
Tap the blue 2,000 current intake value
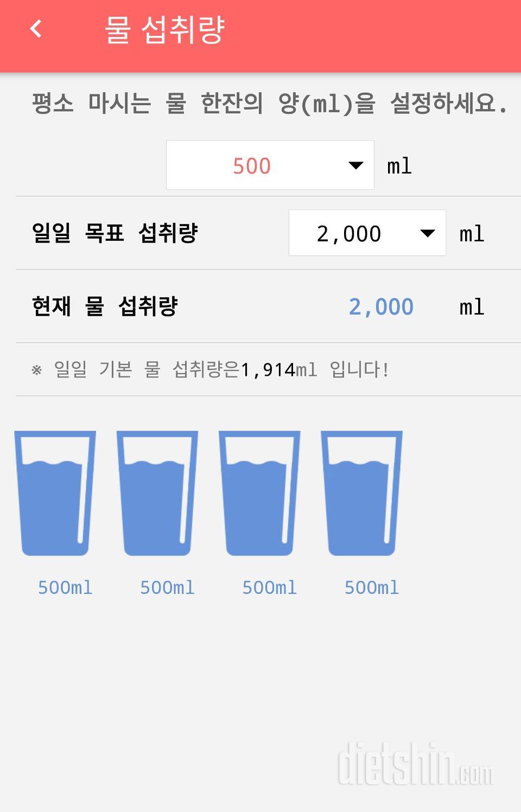click(381, 307)
